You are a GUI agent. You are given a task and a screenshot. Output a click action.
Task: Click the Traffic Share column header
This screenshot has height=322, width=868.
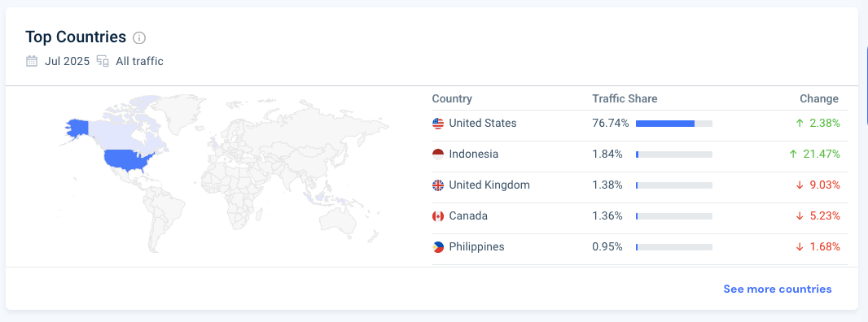[625, 99]
